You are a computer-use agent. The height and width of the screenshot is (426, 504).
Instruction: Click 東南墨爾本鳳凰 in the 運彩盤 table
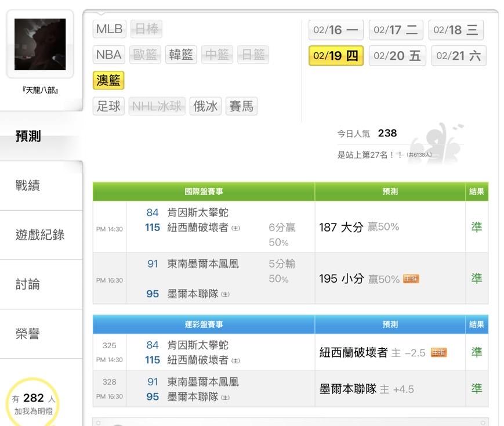tap(203, 382)
